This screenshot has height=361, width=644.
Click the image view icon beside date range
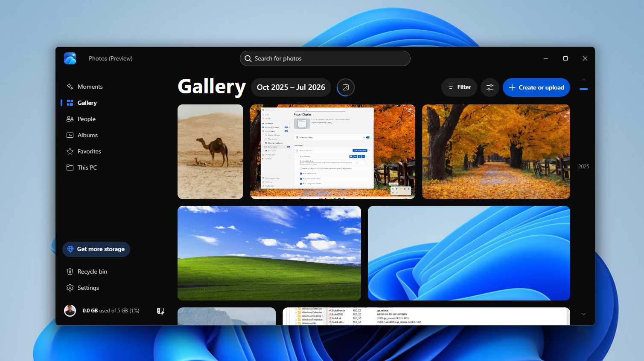pyautogui.click(x=346, y=87)
